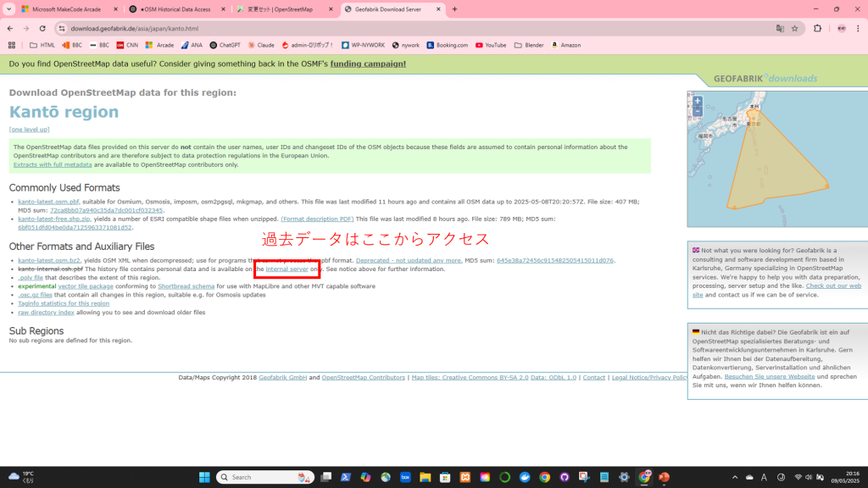
Task: Zoom out on the Kantō map
Action: [x=698, y=111]
